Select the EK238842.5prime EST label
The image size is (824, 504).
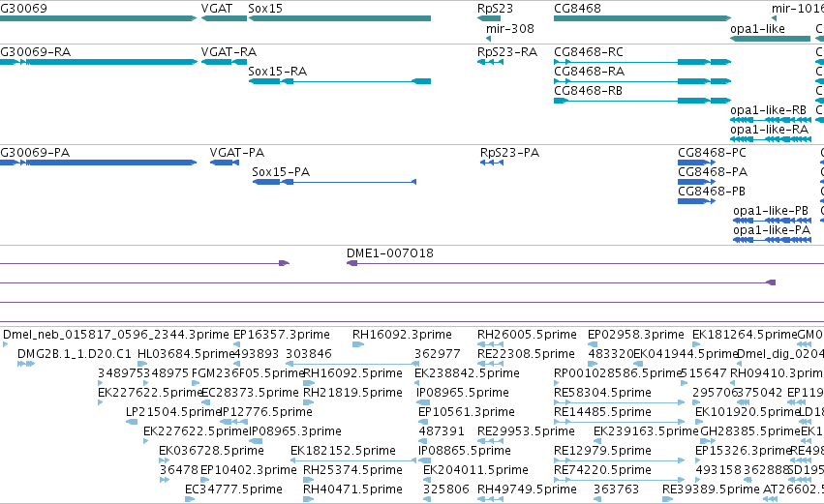pyautogui.click(x=467, y=373)
